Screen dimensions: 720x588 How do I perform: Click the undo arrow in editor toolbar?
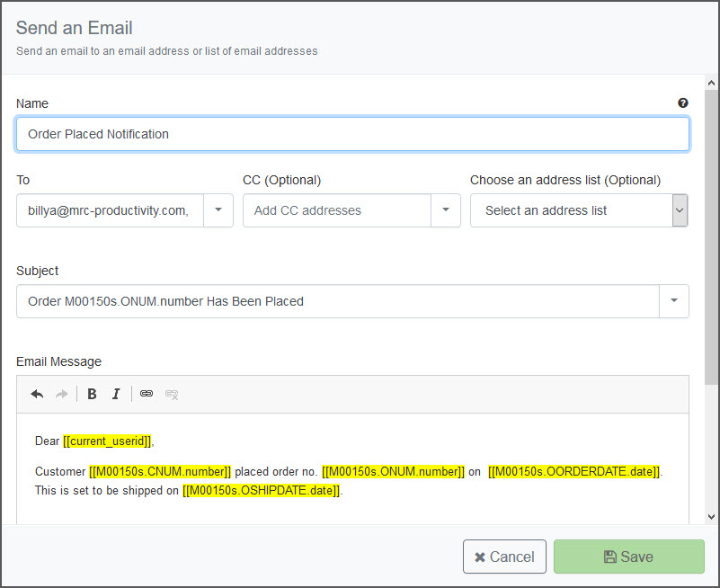coord(37,394)
